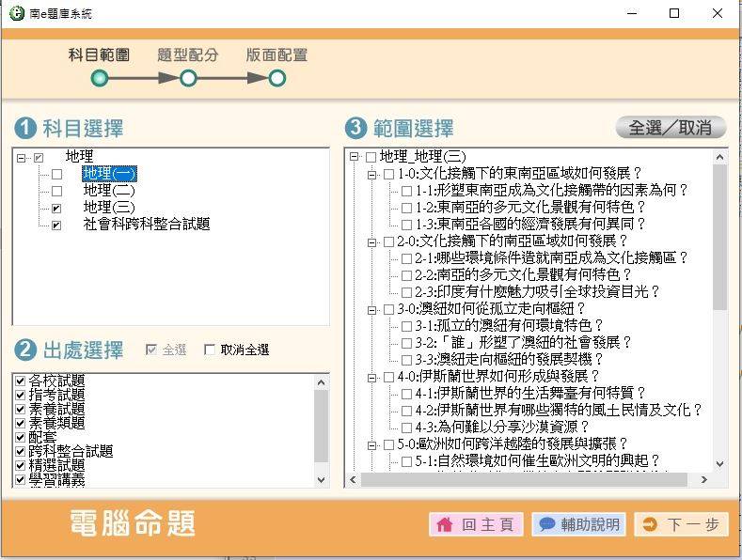Go to the 版面配置 step
This screenshot has height=560, width=742.
pos(276,55)
